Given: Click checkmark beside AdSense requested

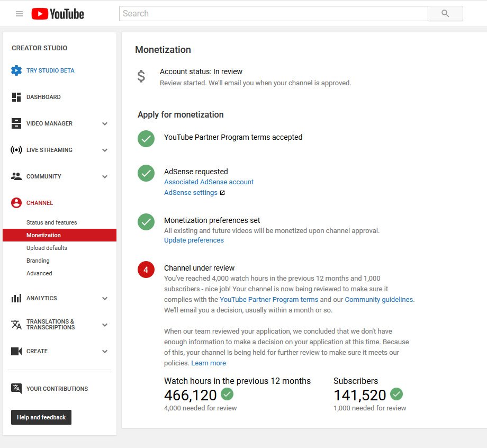Looking at the screenshot, I should (x=146, y=173).
